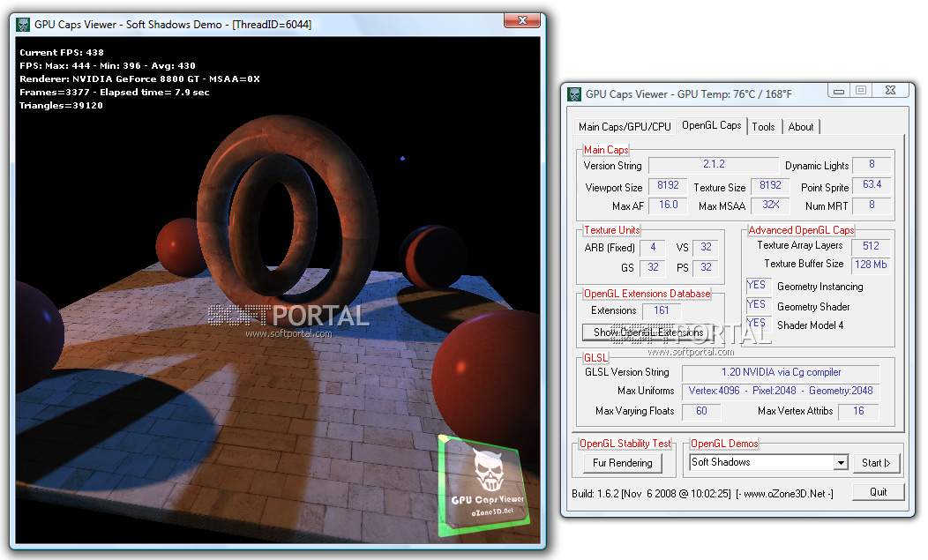Quit GPU Caps Viewer
Viewport: 928px width, 560px height.
click(x=879, y=492)
